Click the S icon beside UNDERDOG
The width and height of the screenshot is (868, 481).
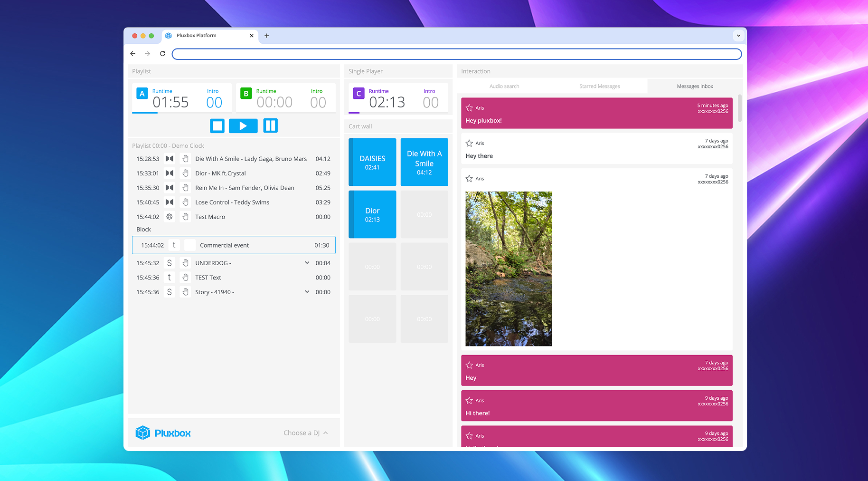tap(170, 263)
